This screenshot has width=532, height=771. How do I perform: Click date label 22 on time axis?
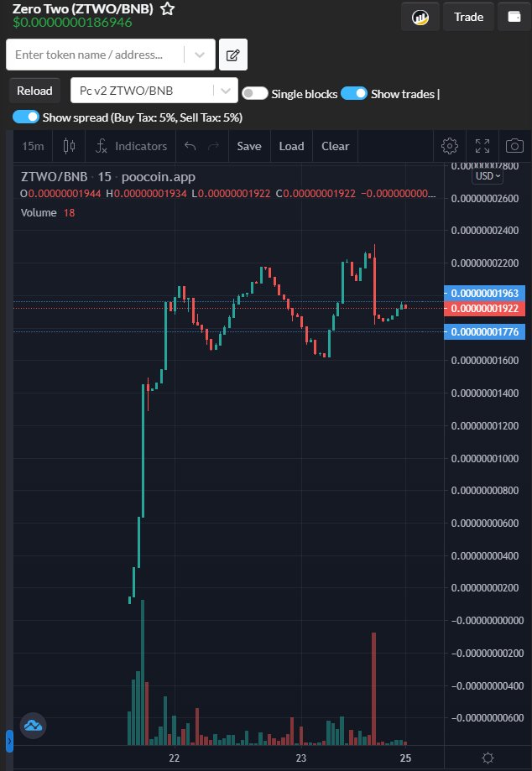(x=174, y=758)
